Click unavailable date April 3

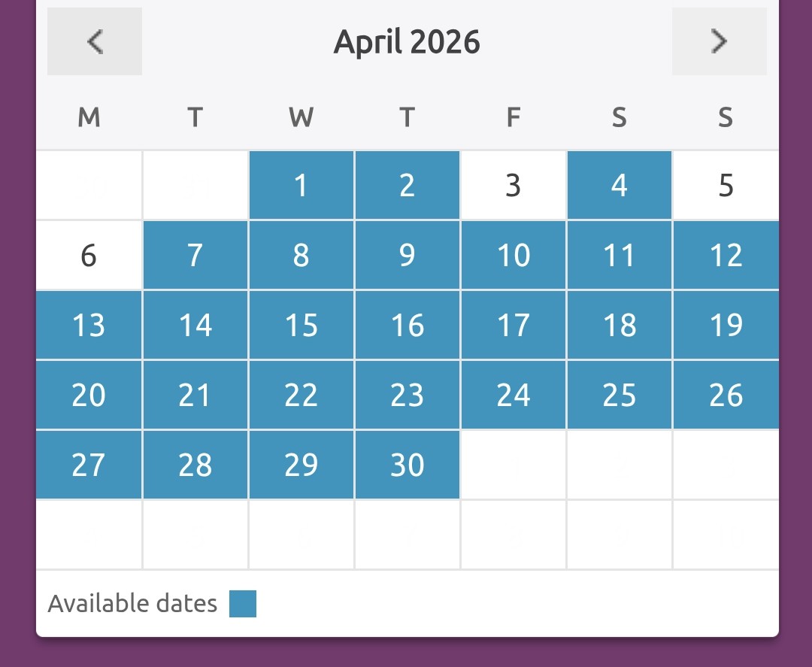click(513, 185)
